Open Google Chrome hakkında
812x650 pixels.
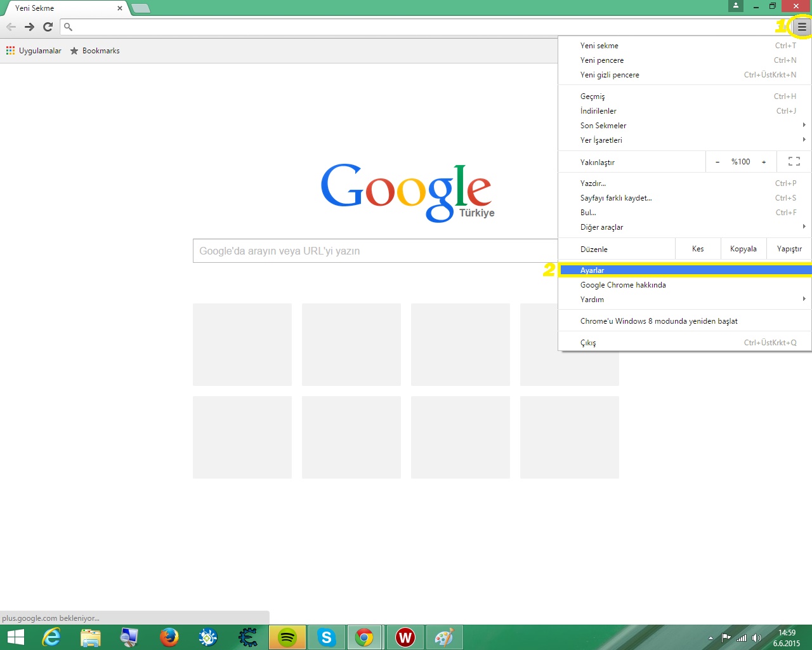pos(685,285)
